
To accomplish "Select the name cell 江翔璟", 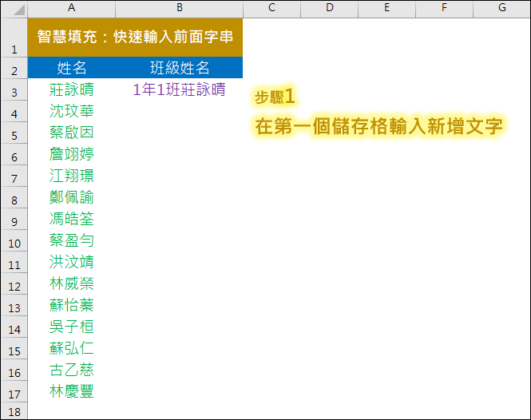I will [x=71, y=176].
